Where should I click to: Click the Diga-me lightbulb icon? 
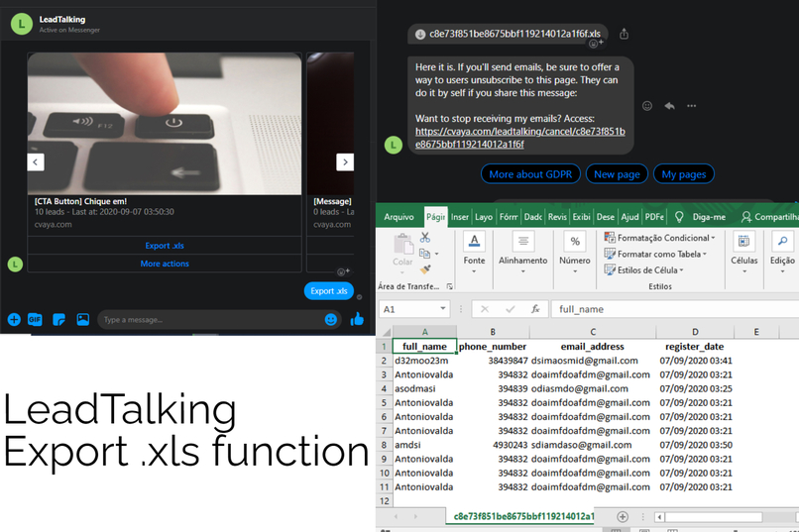(x=679, y=217)
